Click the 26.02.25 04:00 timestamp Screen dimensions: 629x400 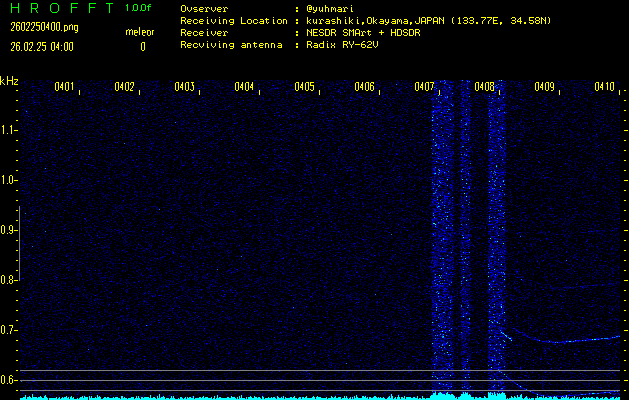[x=42, y=46]
